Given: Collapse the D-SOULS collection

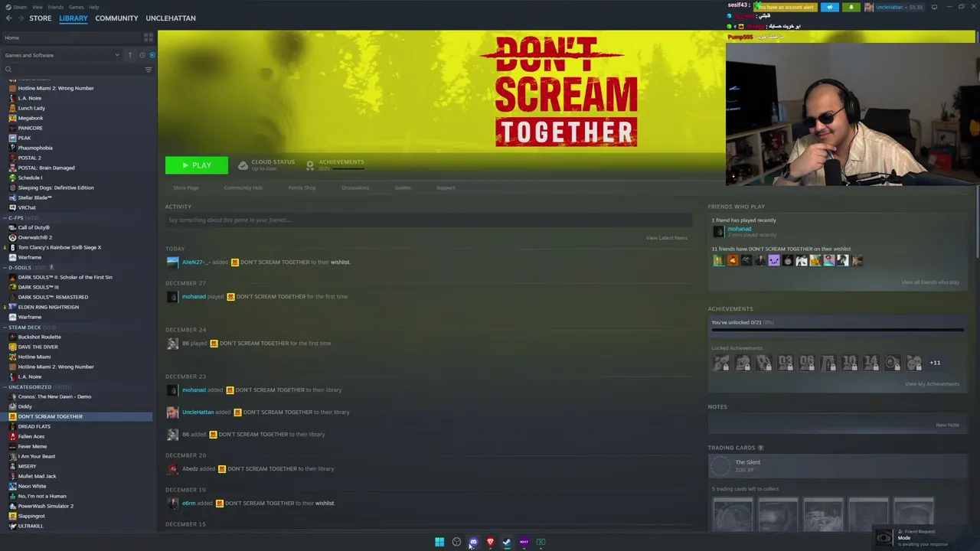Looking at the screenshot, I should [5, 268].
